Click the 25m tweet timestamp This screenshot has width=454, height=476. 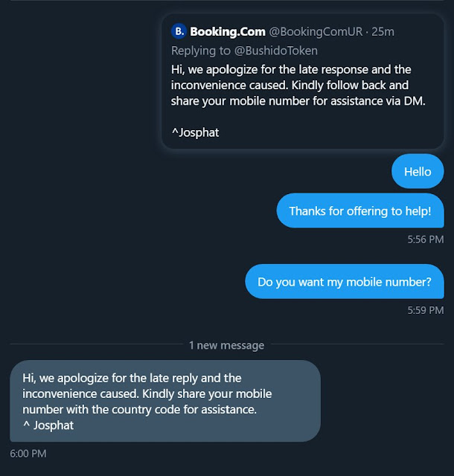[x=384, y=31]
